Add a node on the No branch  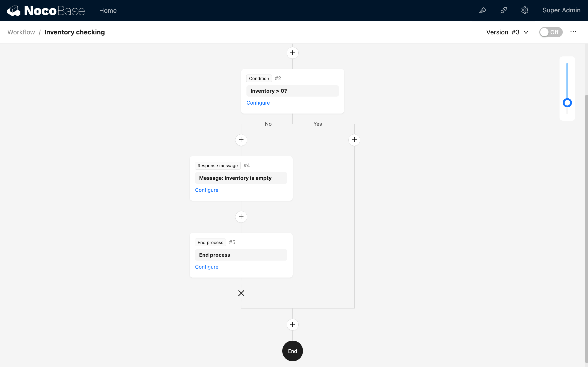(x=241, y=139)
